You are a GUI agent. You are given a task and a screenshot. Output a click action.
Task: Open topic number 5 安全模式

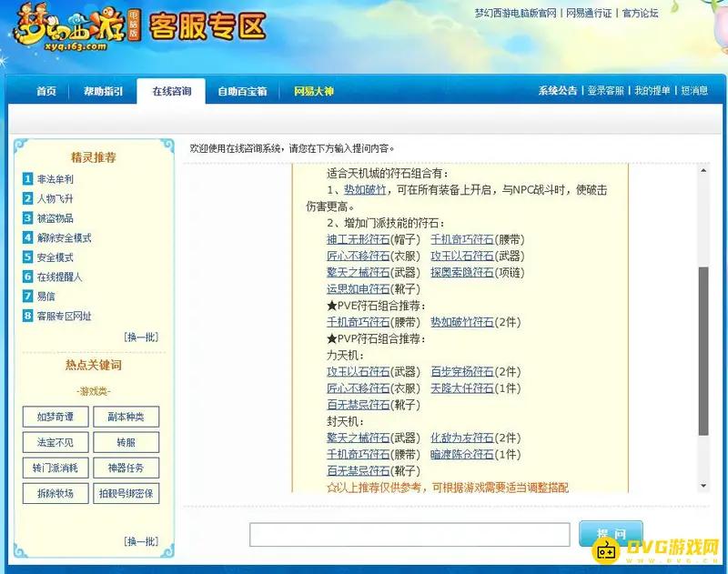click(56, 257)
